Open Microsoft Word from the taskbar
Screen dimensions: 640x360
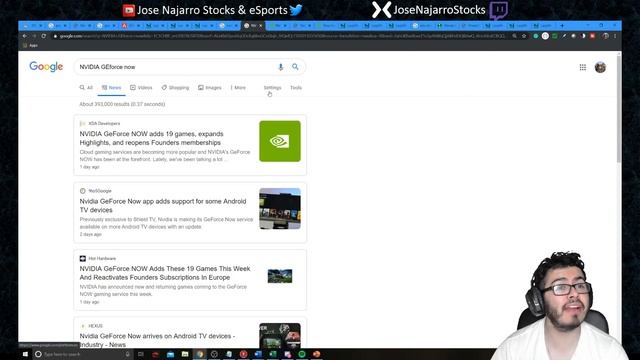pos(258,354)
